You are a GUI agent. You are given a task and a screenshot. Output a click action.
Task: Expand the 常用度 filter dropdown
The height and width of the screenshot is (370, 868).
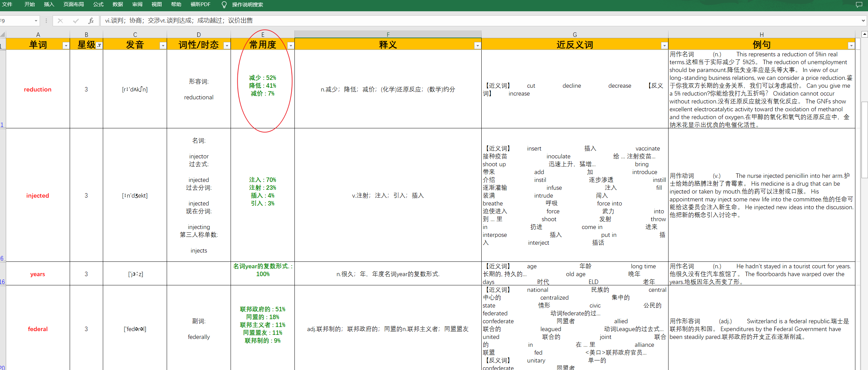(x=290, y=45)
